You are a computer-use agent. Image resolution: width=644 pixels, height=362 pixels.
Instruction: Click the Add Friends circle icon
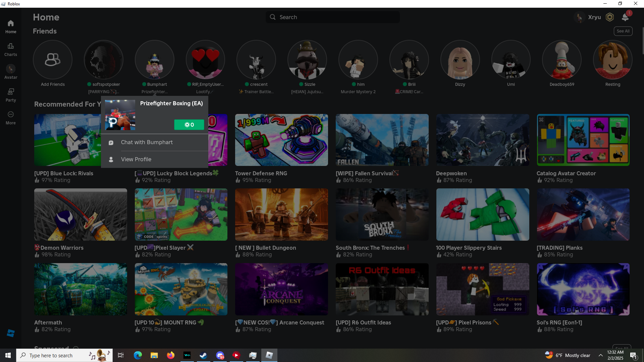coord(53,60)
